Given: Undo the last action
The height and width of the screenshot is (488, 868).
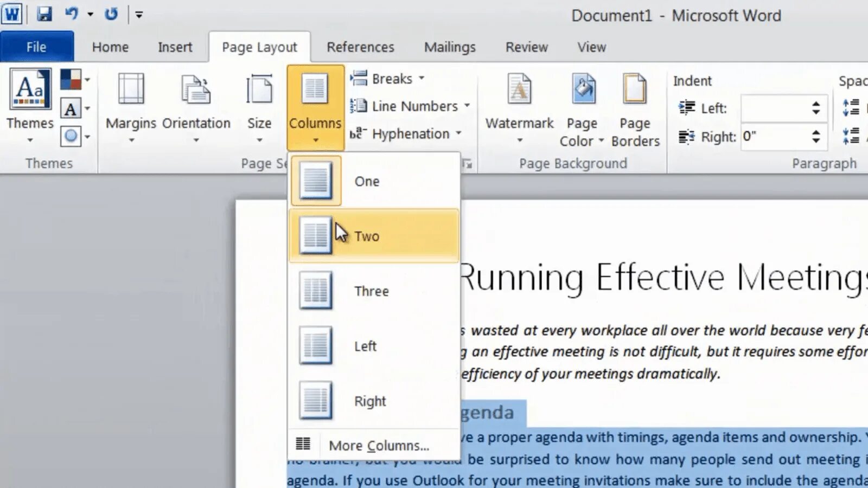Looking at the screenshot, I should click(x=71, y=14).
